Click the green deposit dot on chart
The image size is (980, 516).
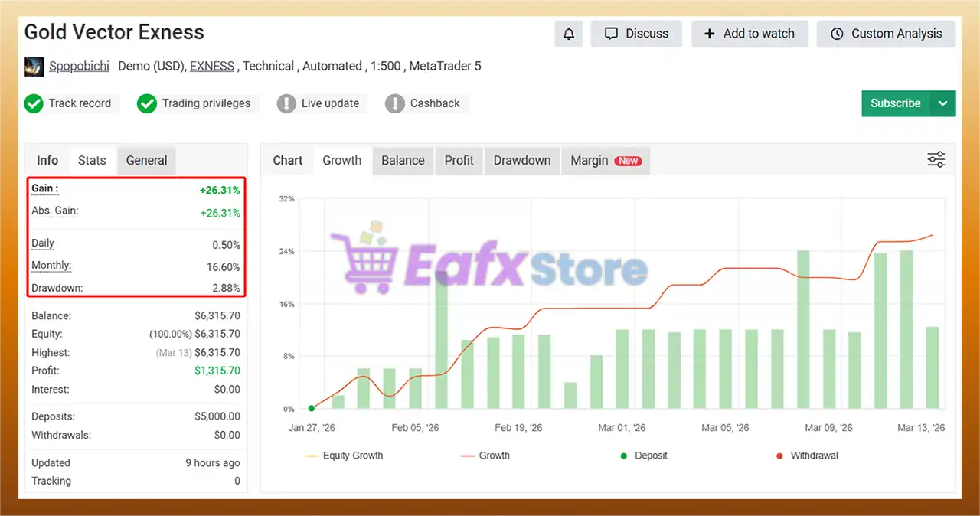pos(311,409)
